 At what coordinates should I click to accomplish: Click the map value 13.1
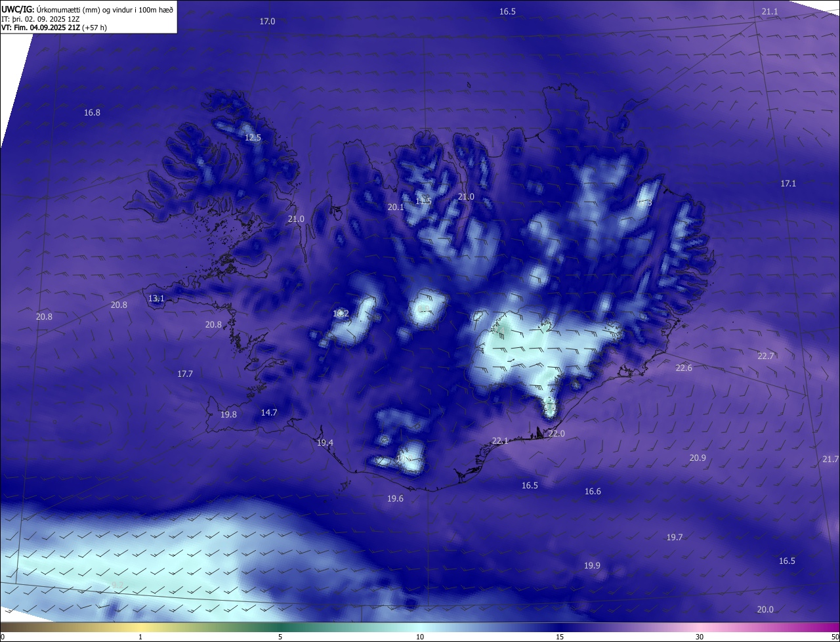point(156,298)
